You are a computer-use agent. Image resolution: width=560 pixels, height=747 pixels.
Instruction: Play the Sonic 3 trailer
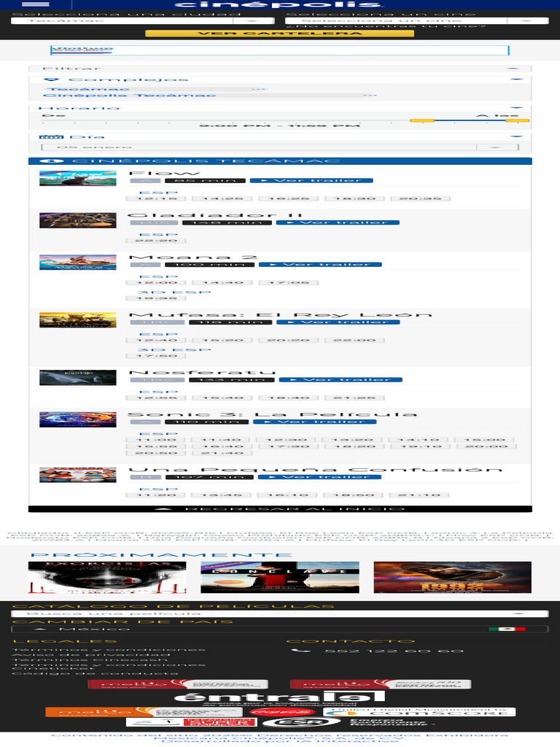(315, 422)
